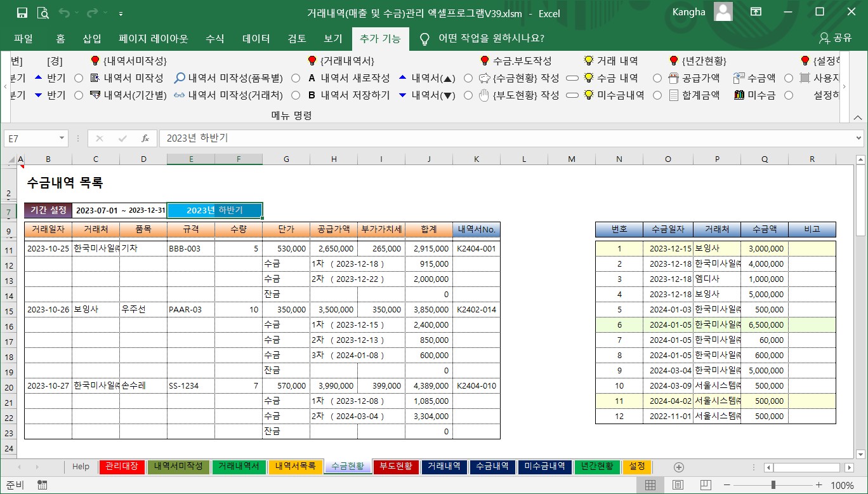The image size is (868, 494).
Task: Click the macro record icon in status bar
Action: (x=43, y=485)
